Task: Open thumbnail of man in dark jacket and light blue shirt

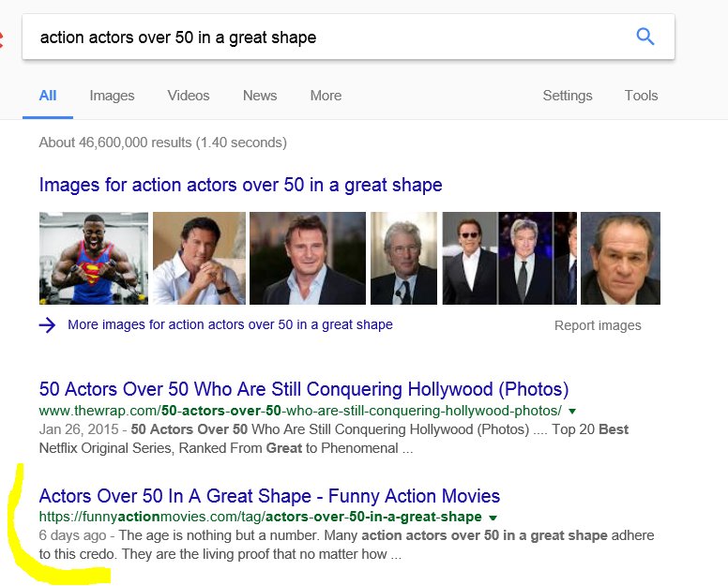Action: tap(308, 258)
